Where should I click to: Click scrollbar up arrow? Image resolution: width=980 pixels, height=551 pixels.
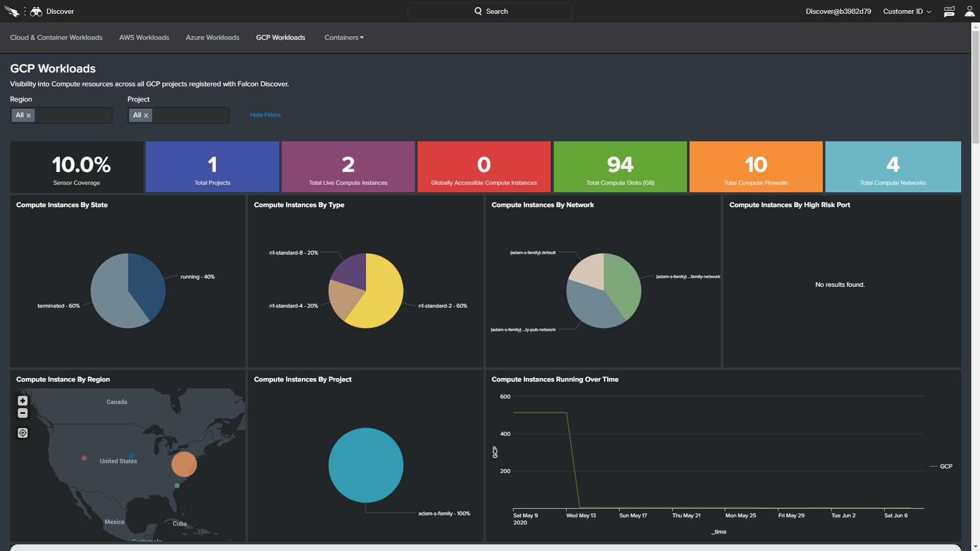(975, 27)
